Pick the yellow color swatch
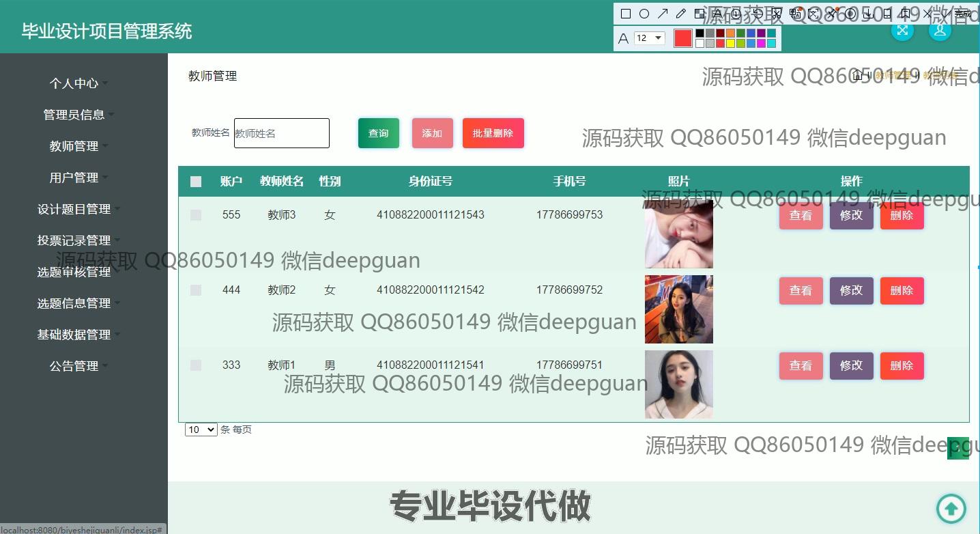Viewport: 980px width, 534px height. [730, 44]
